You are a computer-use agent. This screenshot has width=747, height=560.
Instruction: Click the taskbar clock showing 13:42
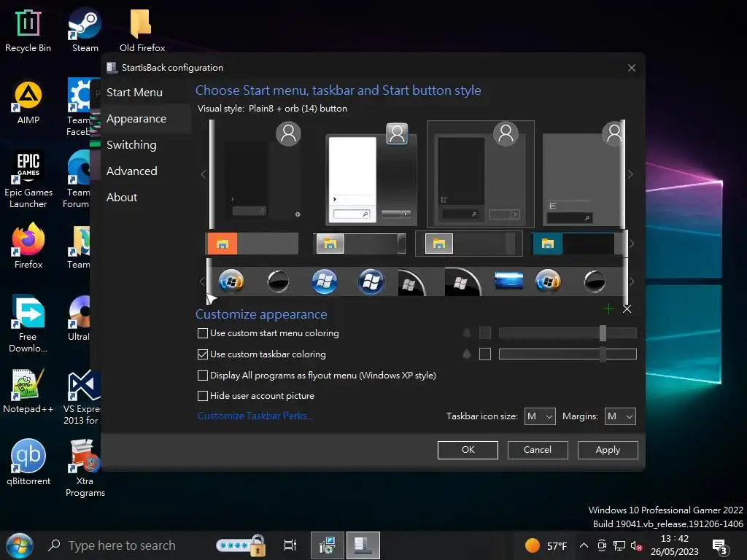coord(674,545)
